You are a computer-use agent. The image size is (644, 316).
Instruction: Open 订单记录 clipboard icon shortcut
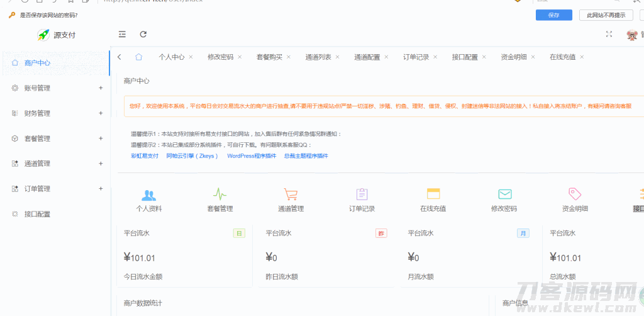coord(362,195)
